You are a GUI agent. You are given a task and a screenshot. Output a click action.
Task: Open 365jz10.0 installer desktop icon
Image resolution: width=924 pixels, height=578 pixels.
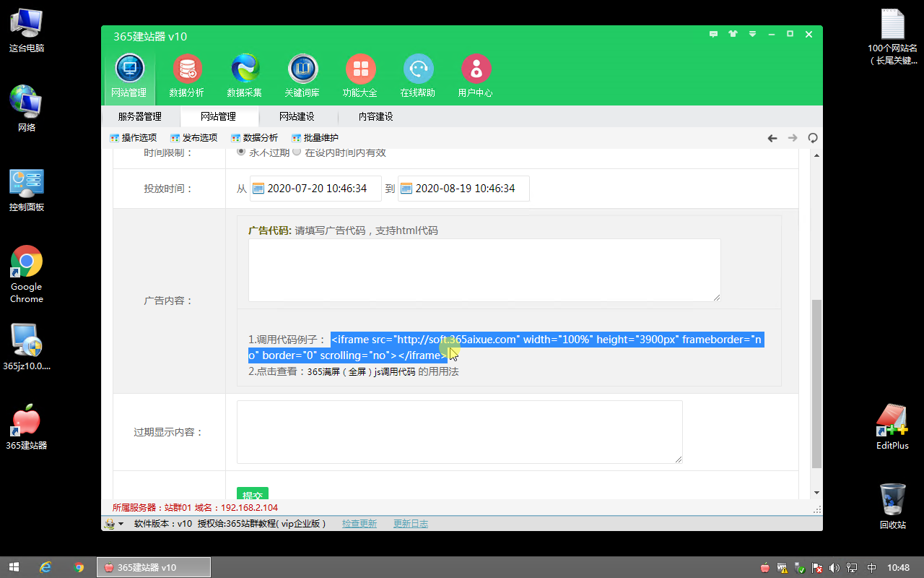(27, 347)
